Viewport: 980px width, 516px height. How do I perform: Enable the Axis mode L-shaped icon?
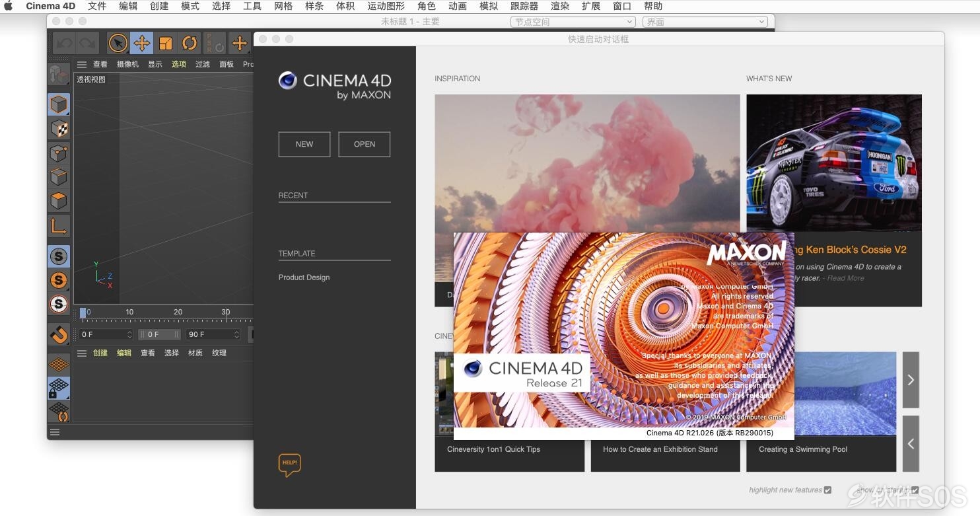pos(59,226)
